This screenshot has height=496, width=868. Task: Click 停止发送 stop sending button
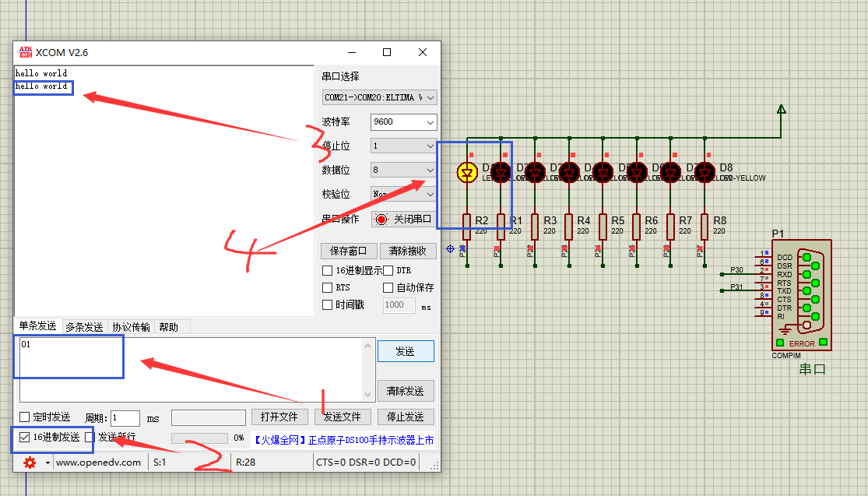tap(406, 417)
